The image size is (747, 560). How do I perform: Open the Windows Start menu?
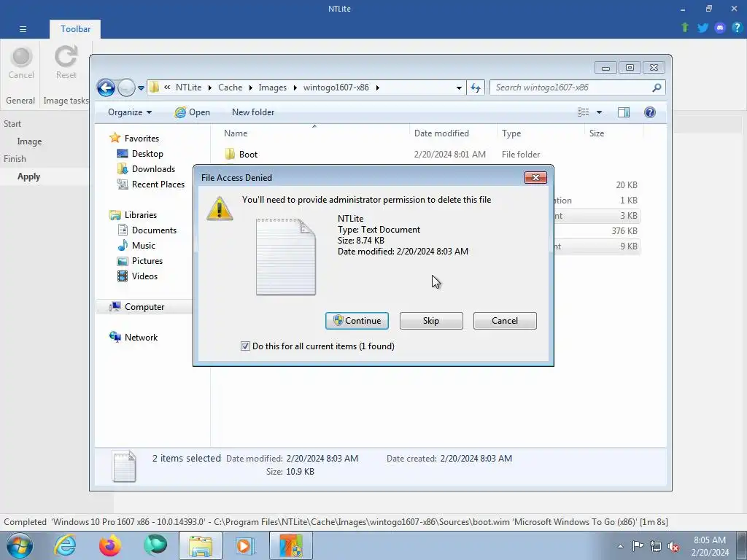20,545
